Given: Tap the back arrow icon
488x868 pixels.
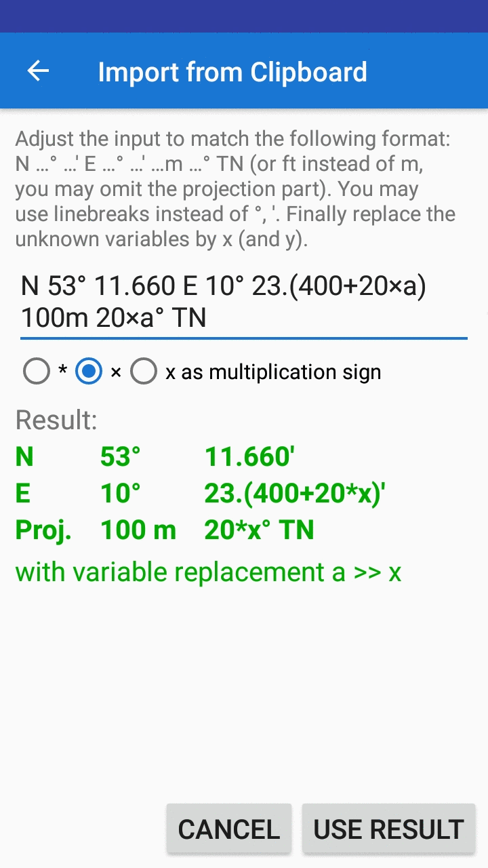Looking at the screenshot, I should pos(38,71).
